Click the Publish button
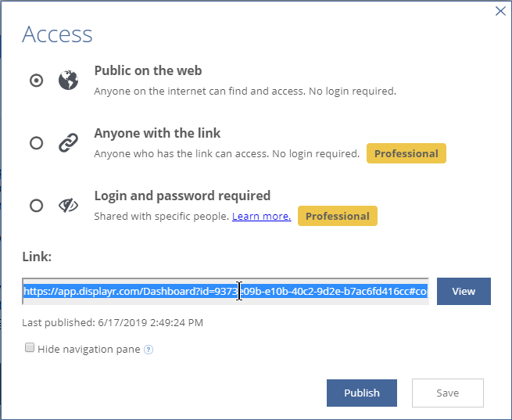Image resolution: width=512 pixels, height=420 pixels. 361,393
